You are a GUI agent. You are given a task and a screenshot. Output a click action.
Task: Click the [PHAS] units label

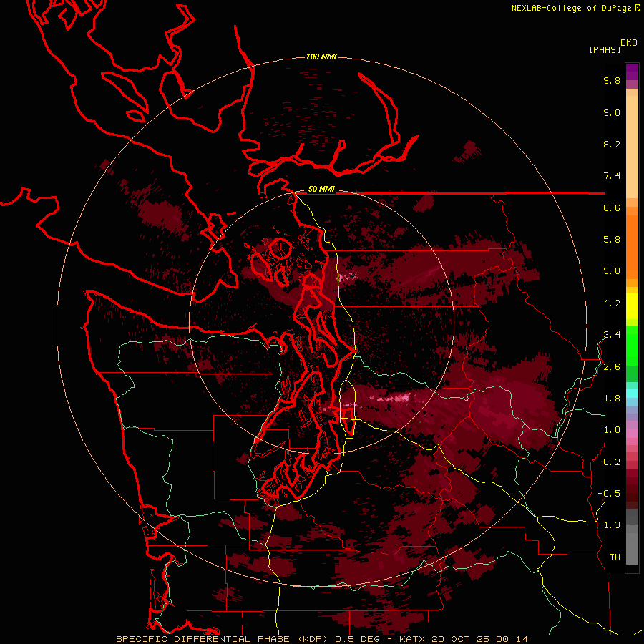tap(605, 50)
